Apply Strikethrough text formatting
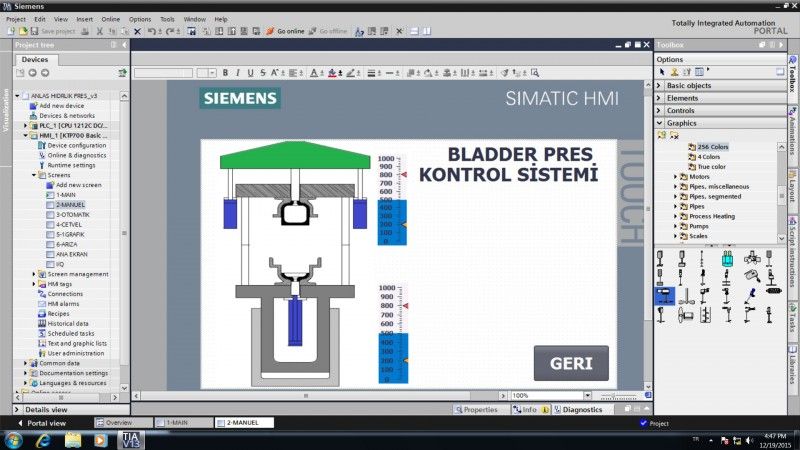The image size is (800, 450). tap(263, 73)
